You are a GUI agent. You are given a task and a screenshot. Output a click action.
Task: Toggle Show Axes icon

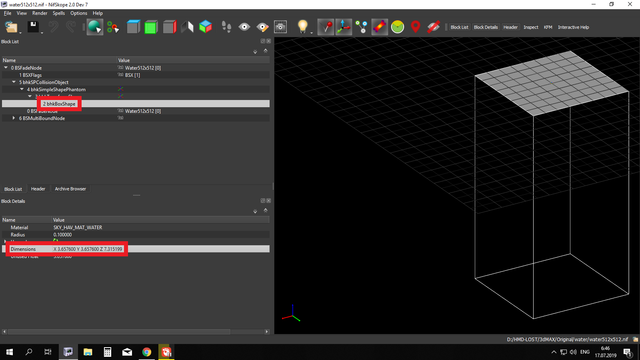coord(344,27)
